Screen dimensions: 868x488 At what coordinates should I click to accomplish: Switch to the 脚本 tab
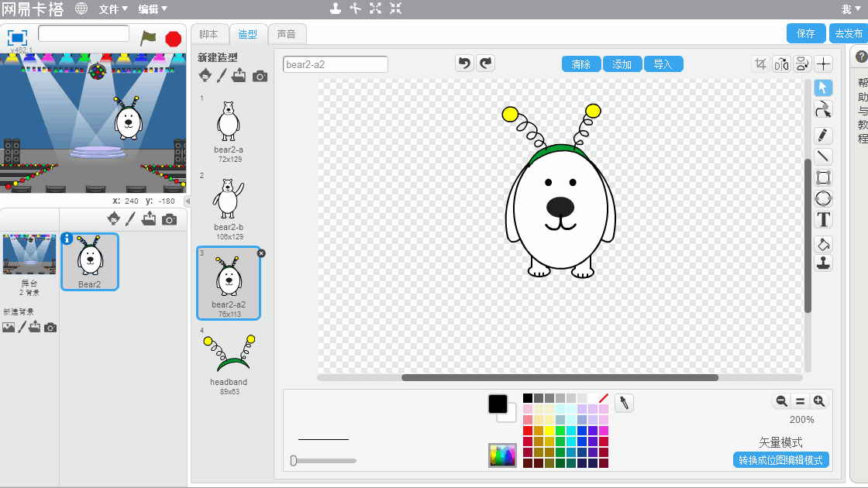[x=208, y=34]
